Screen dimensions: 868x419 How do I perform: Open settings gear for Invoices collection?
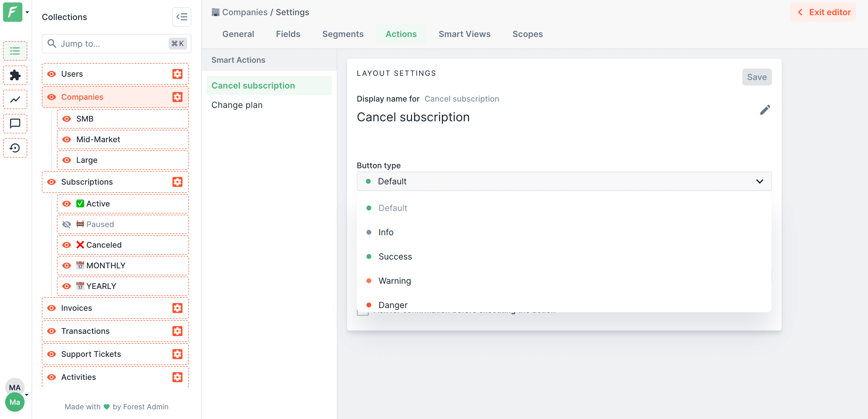click(x=177, y=308)
